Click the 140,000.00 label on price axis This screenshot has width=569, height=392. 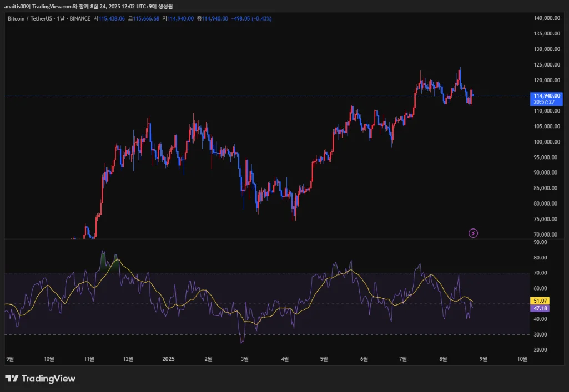546,18
